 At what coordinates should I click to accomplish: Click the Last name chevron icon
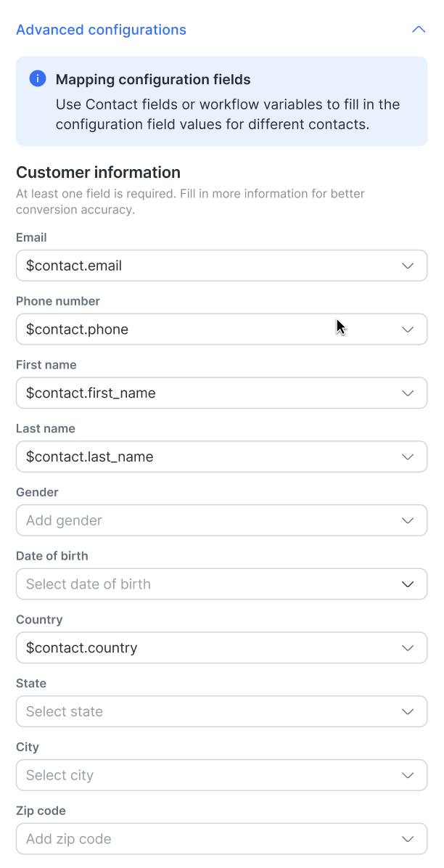[408, 457]
